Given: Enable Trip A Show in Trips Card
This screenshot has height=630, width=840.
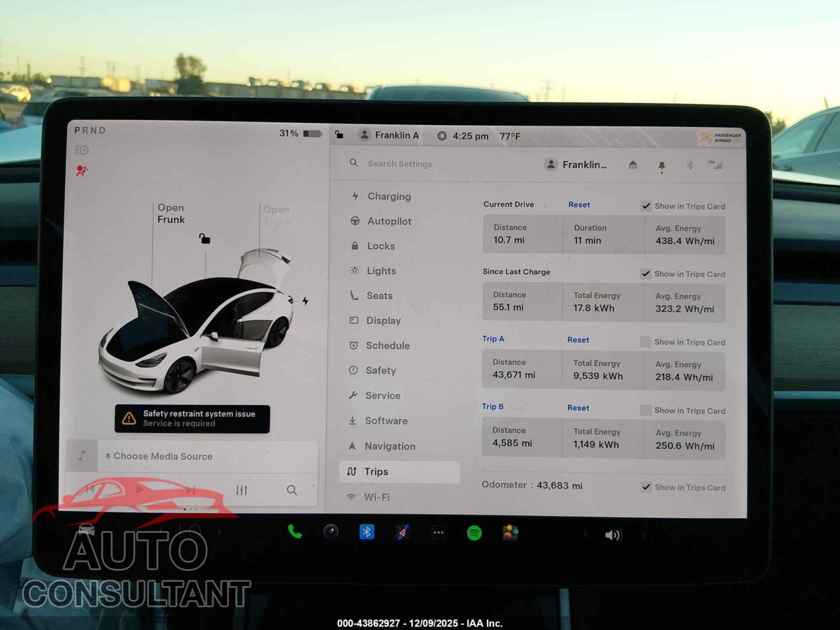Looking at the screenshot, I should point(645,342).
